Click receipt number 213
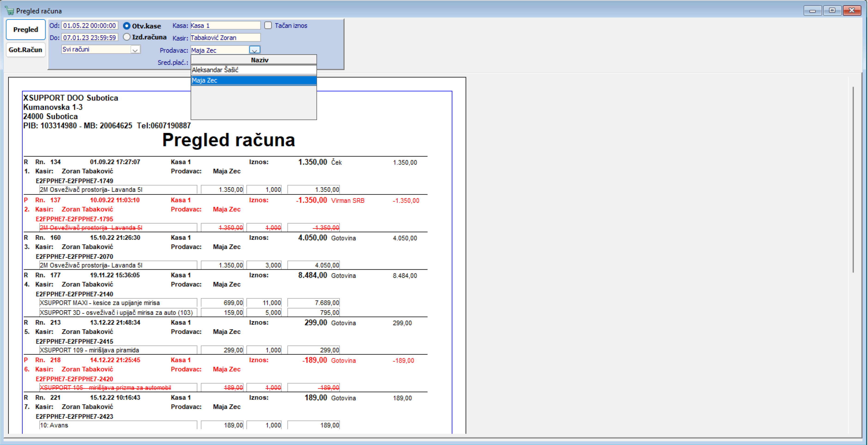Screen dimensions: 868x445 55,323
